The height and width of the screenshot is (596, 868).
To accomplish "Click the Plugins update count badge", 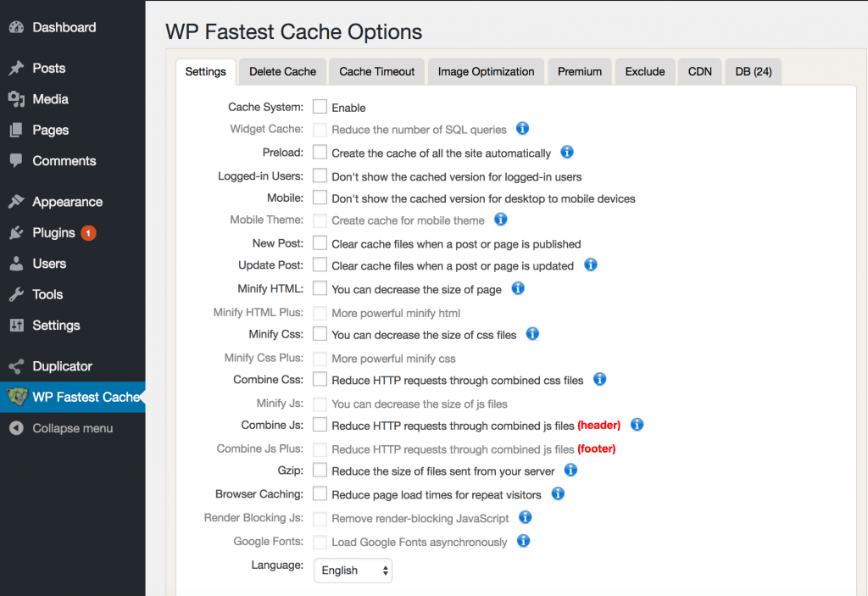I will tap(89, 233).
